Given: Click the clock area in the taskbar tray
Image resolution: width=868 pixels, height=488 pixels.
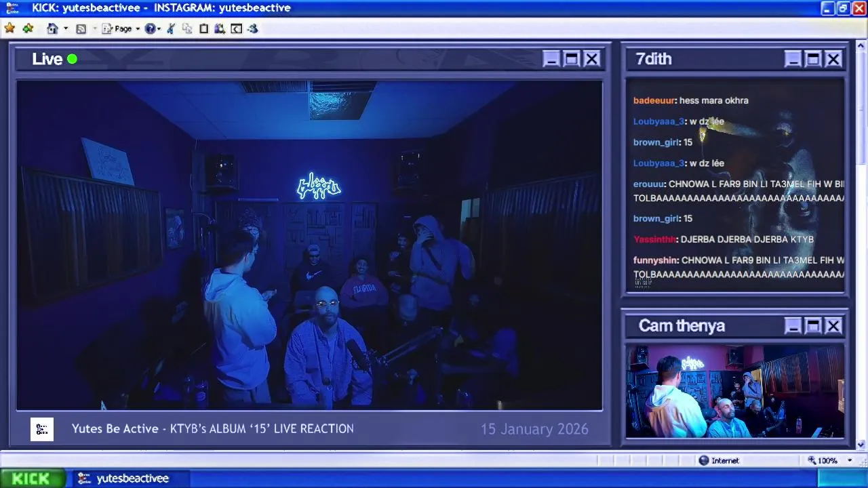Looking at the screenshot, I should [843, 479].
